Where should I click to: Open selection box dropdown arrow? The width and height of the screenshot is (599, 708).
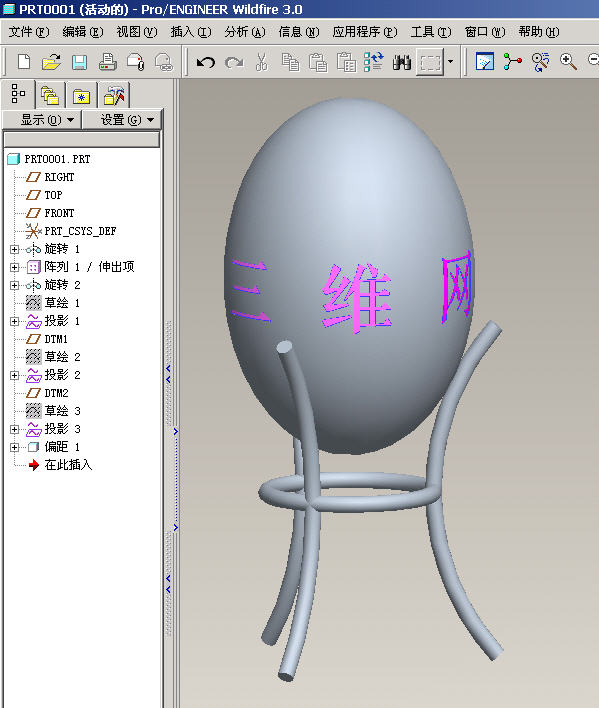pyautogui.click(x=450, y=61)
